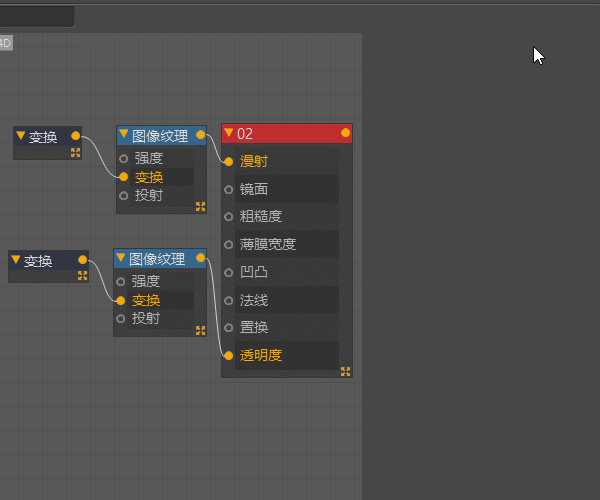Click the 强度 port of the upper 图像纹理 node
This screenshot has width=600, height=500.
tap(123, 158)
